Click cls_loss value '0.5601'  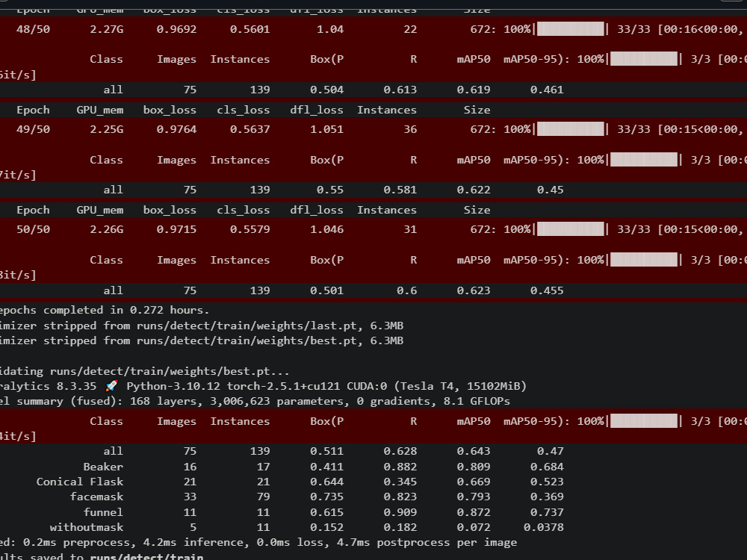tap(249, 29)
